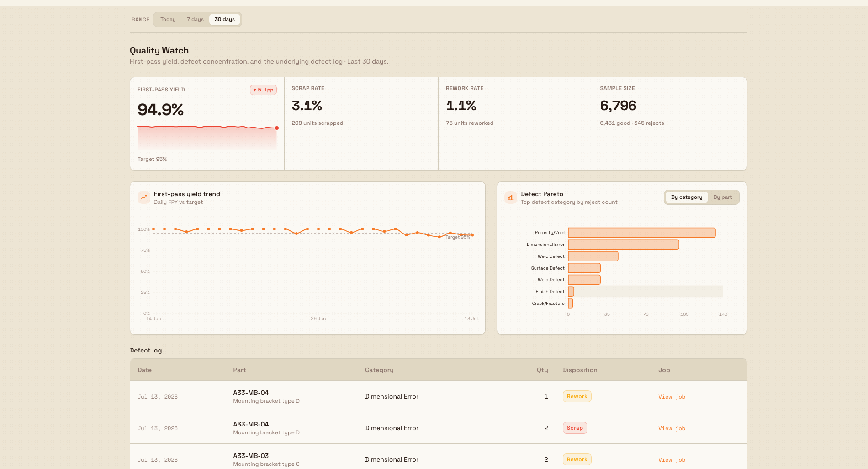Switch Pareto to By part
Image resolution: width=868 pixels, height=469 pixels.
tap(723, 197)
